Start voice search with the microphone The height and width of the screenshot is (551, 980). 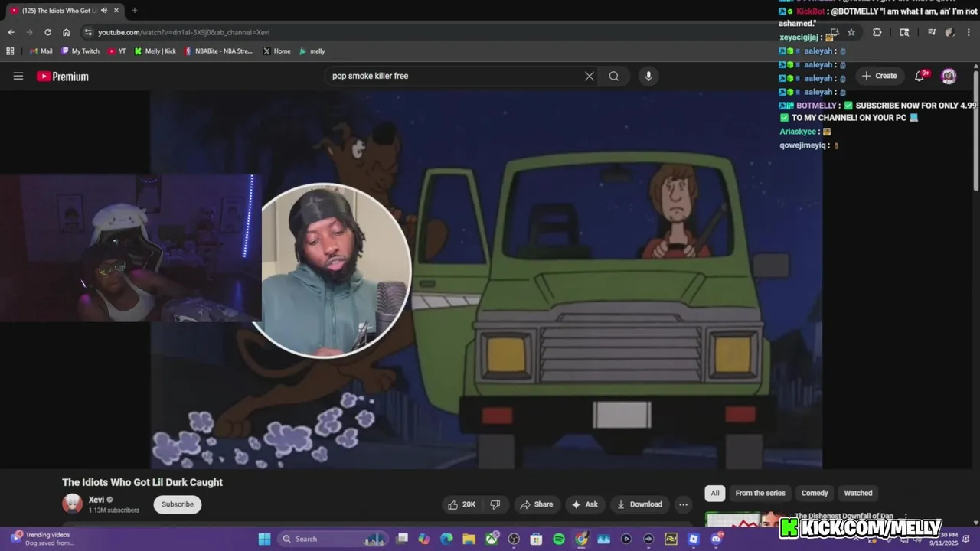648,76
